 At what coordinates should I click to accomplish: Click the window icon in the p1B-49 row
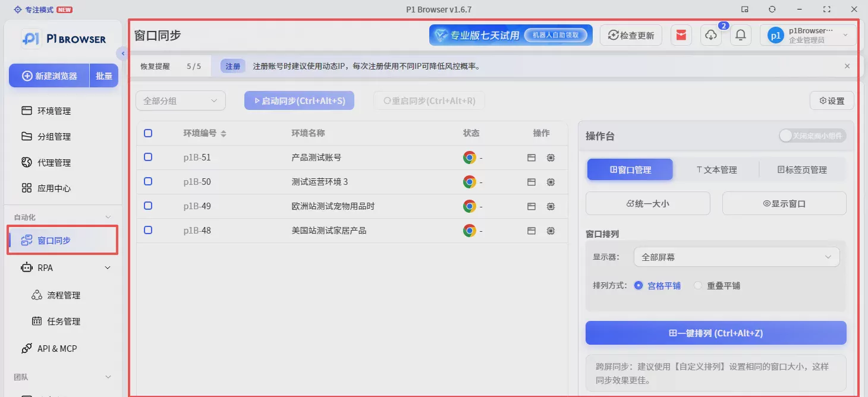coord(532,206)
